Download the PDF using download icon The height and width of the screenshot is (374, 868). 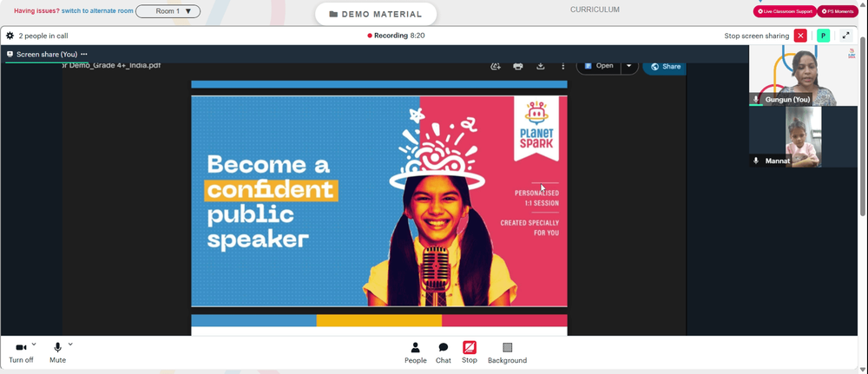click(540, 66)
